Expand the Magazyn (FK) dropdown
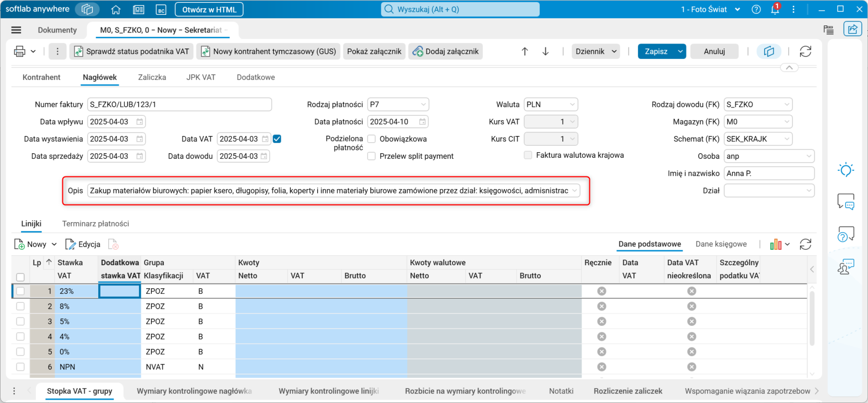868x403 pixels. tap(787, 122)
